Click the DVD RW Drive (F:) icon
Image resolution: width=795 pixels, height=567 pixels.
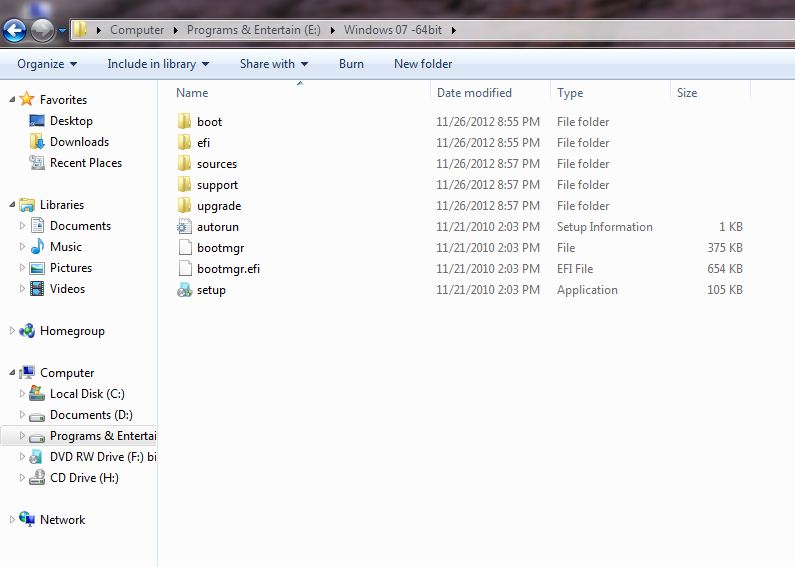click(37, 457)
